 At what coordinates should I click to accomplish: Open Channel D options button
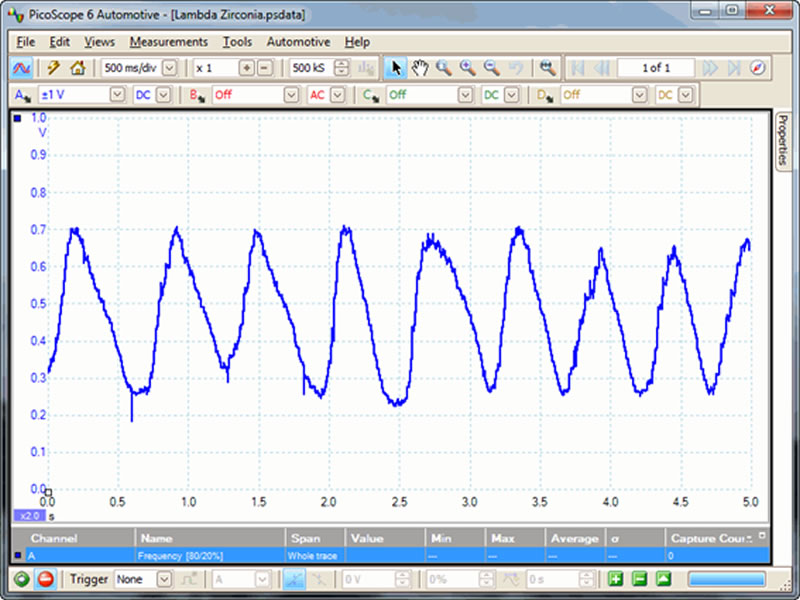click(545, 95)
